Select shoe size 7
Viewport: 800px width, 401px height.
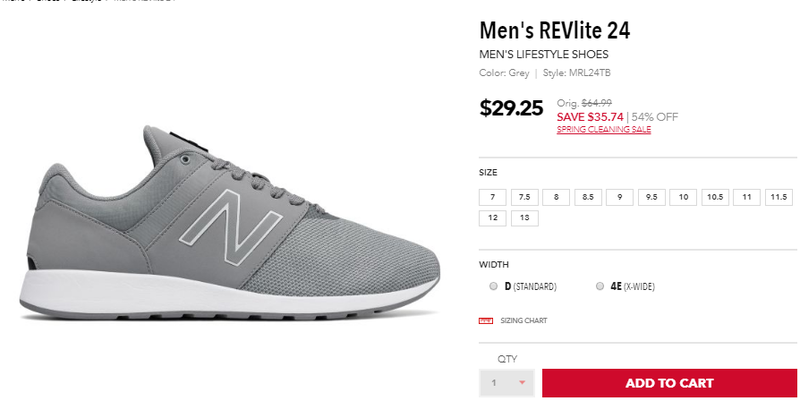[493, 197]
